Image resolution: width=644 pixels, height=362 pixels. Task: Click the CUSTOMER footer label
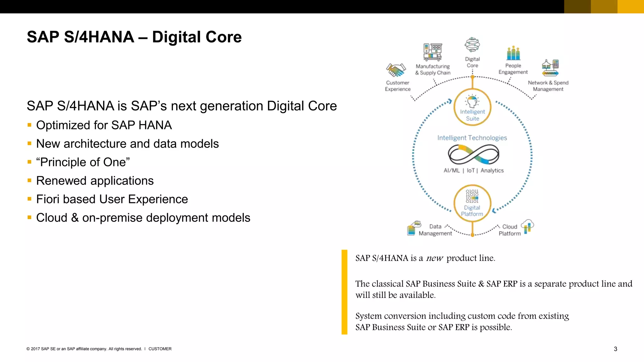pos(160,349)
